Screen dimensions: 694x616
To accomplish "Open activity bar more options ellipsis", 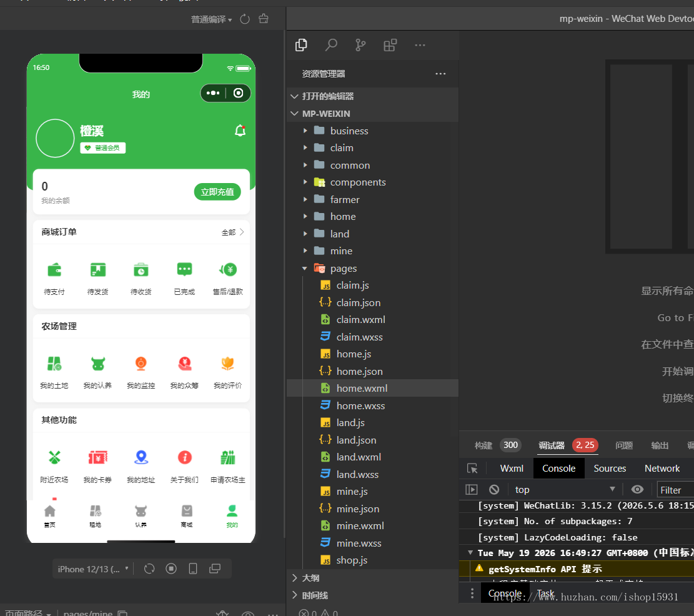I will pyautogui.click(x=420, y=45).
